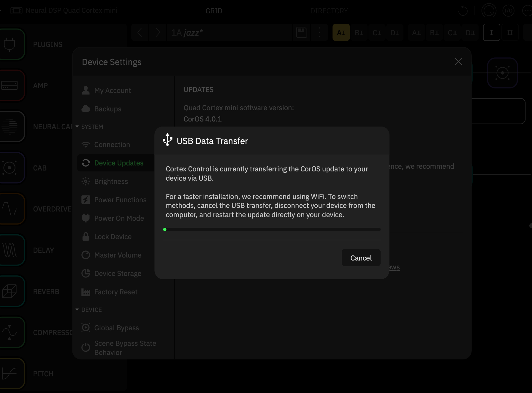Viewport: 532px width, 393px height.
Task: Click the Quad Cortex mini device icon
Action: tap(16, 11)
